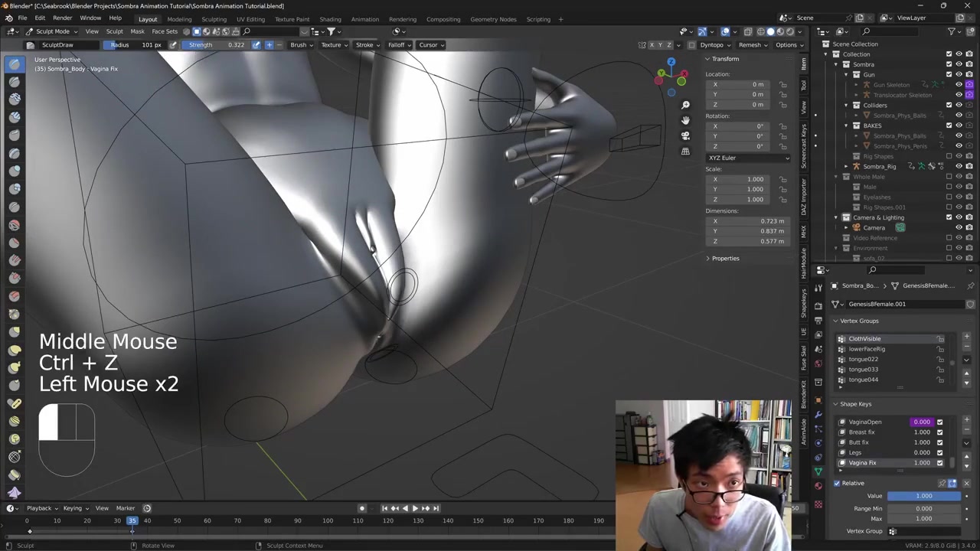This screenshot has height=551, width=980.
Task: Click the camera view icon in viewport
Action: pyautogui.click(x=685, y=135)
